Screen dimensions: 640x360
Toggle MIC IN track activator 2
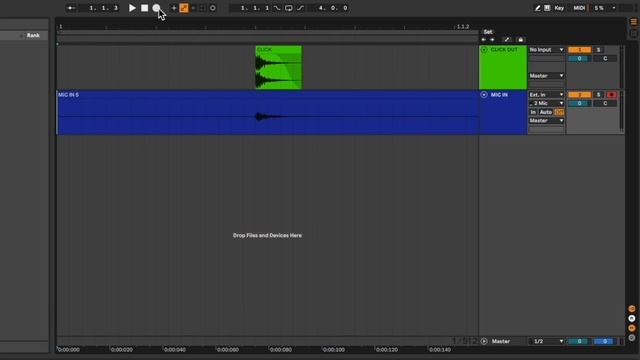pyautogui.click(x=579, y=94)
